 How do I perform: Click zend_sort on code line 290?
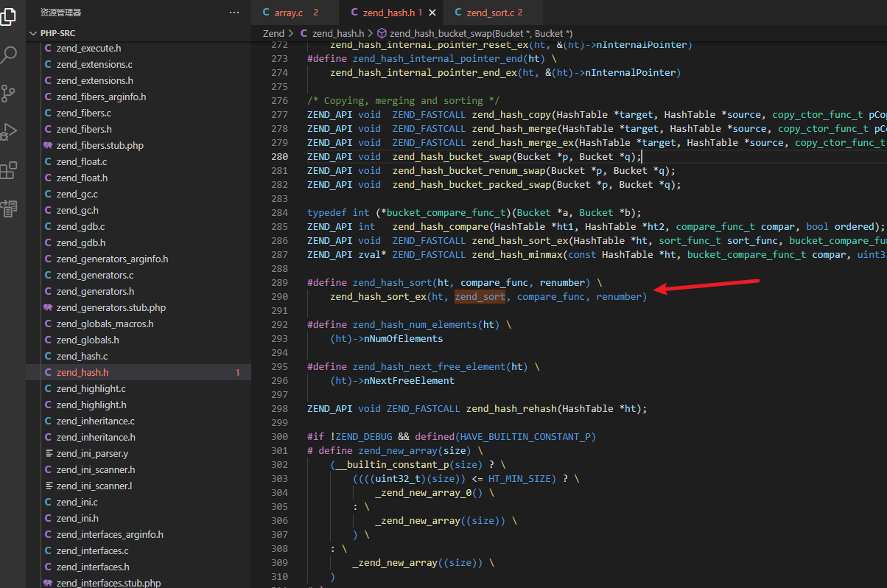(480, 297)
